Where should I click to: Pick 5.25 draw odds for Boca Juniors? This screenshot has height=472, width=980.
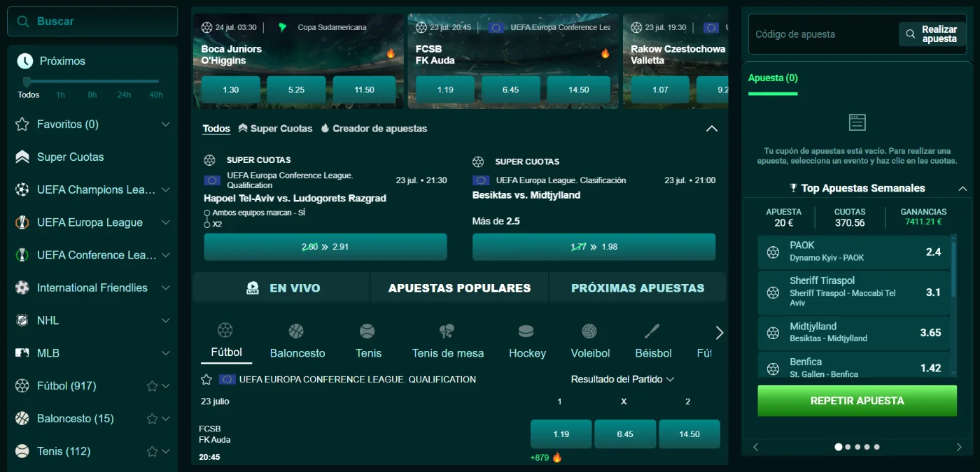(296, 90)
